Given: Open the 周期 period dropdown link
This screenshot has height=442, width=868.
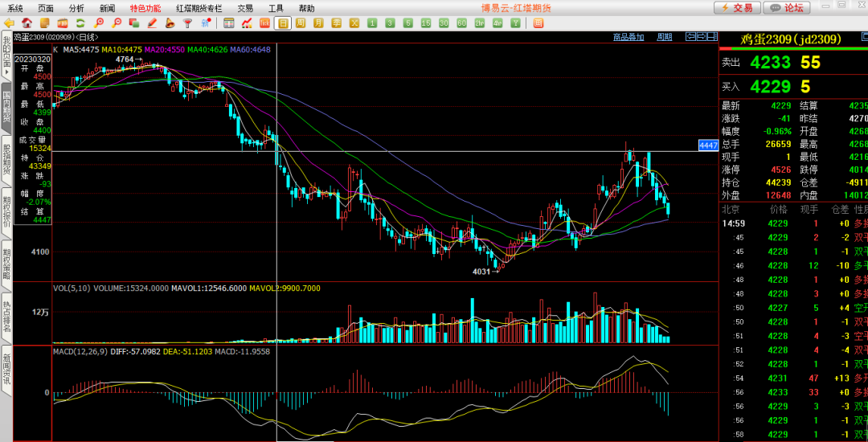Looking at the screenshot, I should click(664, 37).
